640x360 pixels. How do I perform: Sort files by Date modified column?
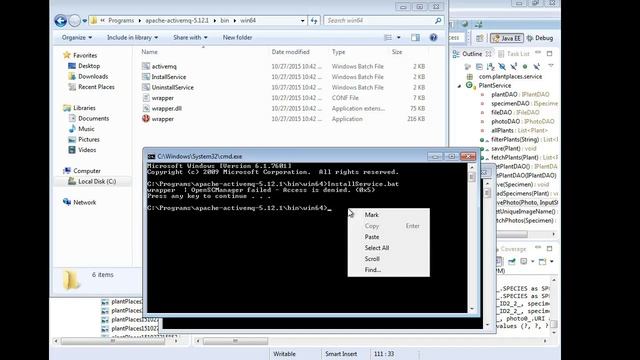pos(291,52)
